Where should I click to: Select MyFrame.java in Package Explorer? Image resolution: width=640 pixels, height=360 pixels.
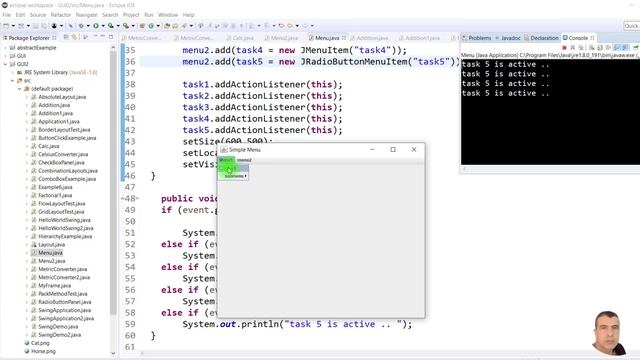click(54, 285)
